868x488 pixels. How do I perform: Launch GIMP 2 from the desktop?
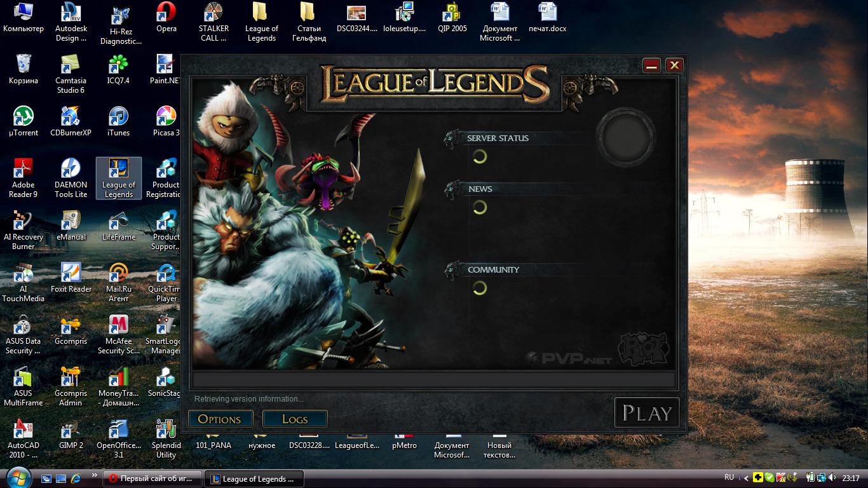[71, 435]
